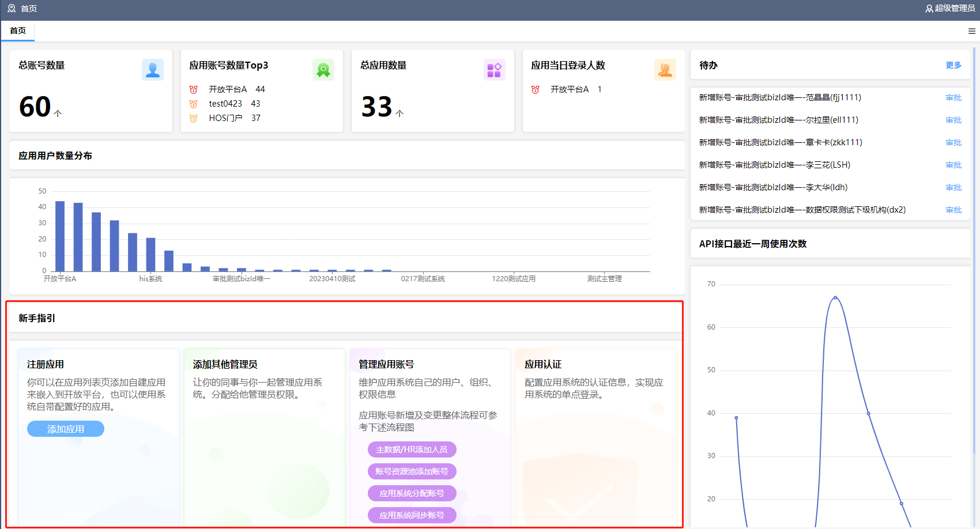Click the 审批测试bizId唯一 axis label

(x=242, y=279)
